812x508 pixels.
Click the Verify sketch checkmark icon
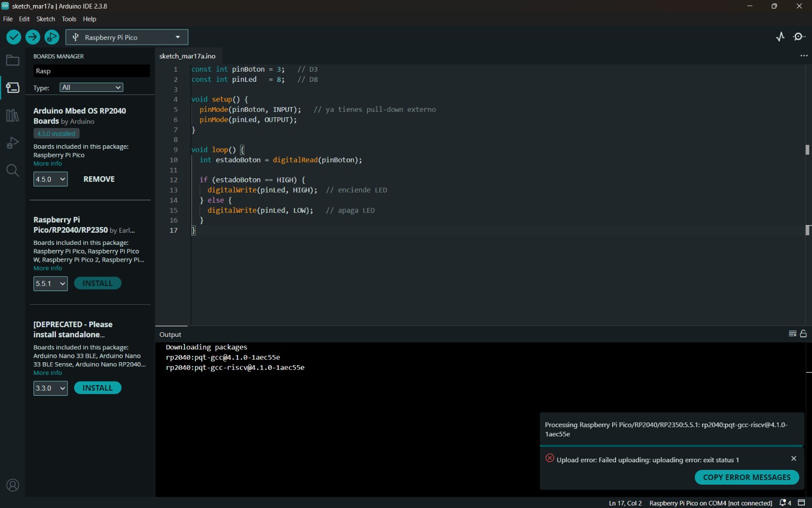click(x=14, y=37)
